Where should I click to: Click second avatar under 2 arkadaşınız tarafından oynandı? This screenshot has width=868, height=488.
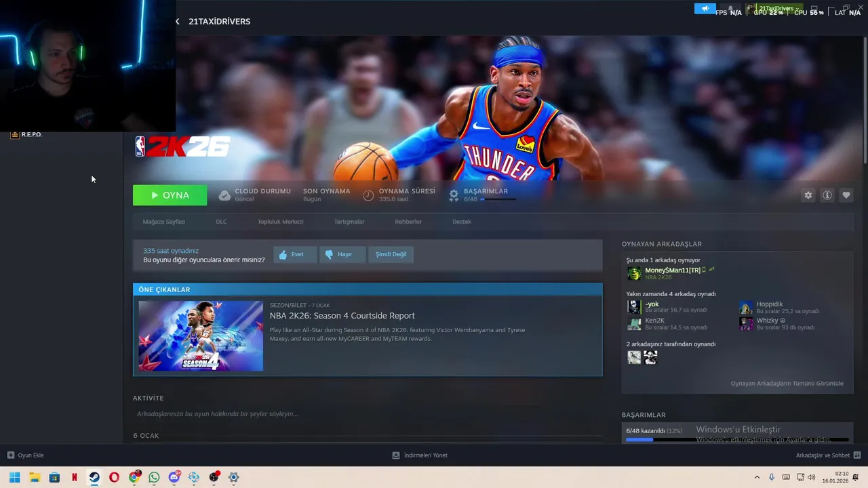tap(650, 357)
